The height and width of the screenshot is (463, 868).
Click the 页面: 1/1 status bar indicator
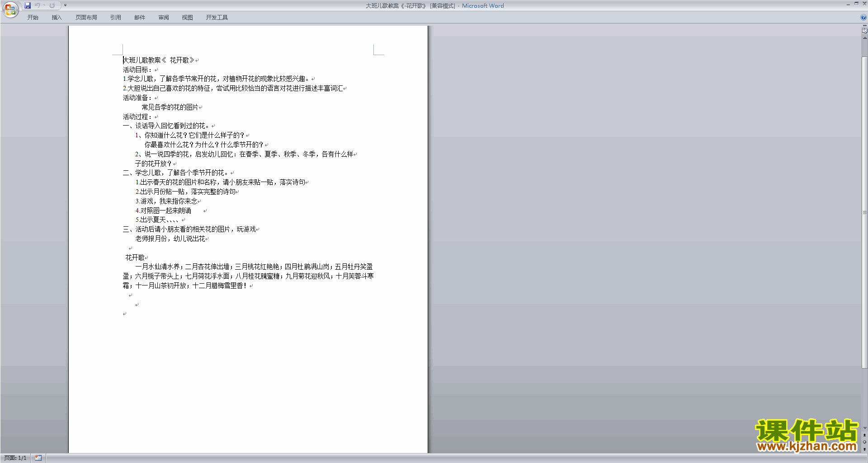[x=15, y=458]
